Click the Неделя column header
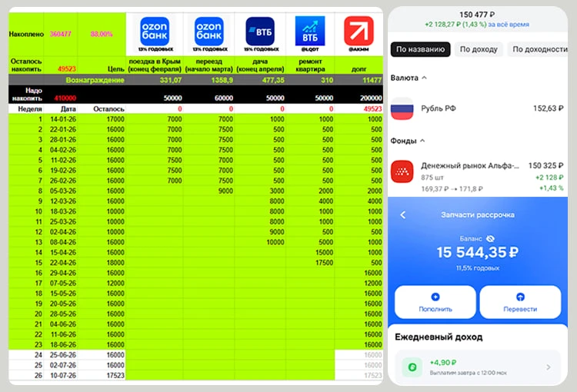This screenshot has width=577, height=392. coord(26,109)
